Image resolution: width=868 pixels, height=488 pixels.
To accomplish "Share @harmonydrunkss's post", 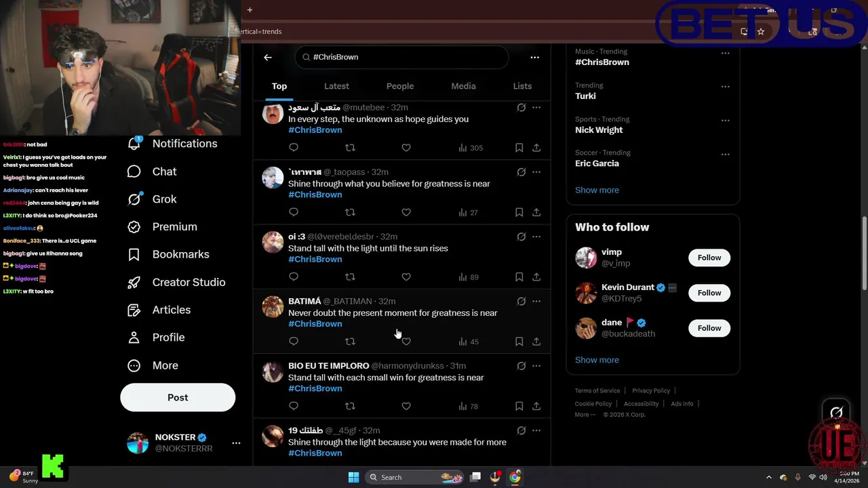I will click(x=536, y=406).
